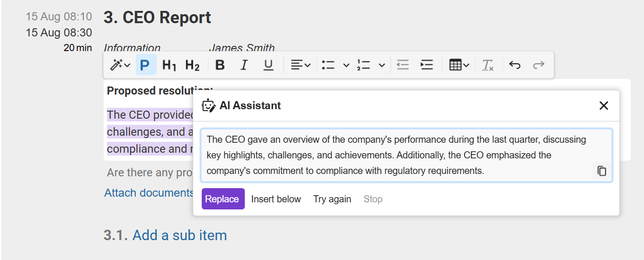
Task: Insert a numbered list
Action: [364, 65]
